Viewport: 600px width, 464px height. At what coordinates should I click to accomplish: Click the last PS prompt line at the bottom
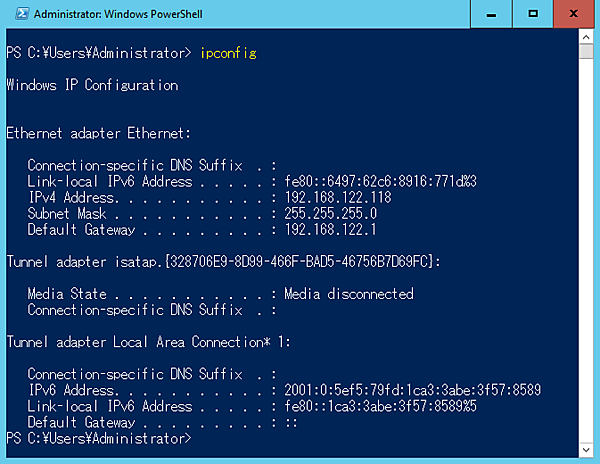tap(98, 438)
